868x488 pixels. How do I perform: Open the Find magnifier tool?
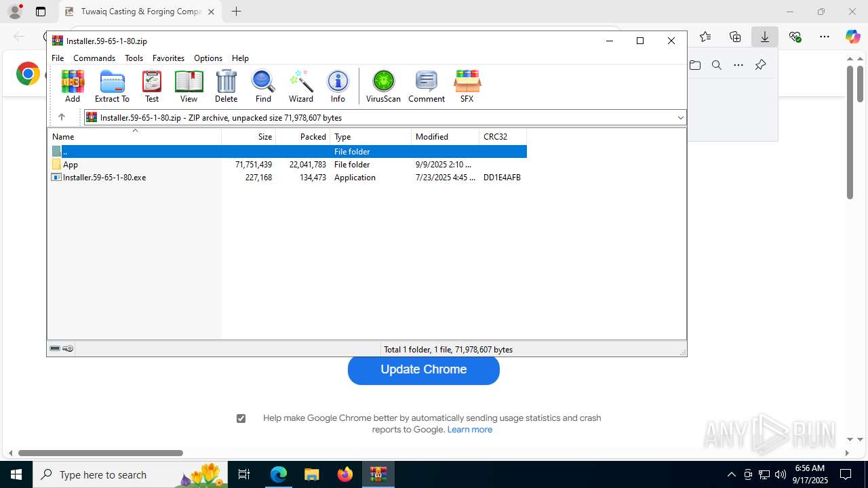[263, 86]
